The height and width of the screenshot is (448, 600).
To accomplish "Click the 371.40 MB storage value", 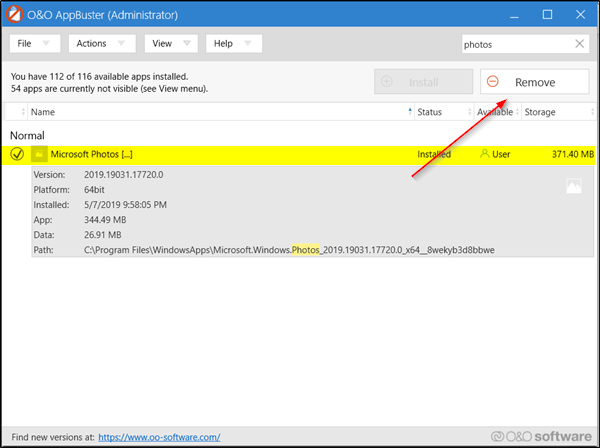I will 573,154.
